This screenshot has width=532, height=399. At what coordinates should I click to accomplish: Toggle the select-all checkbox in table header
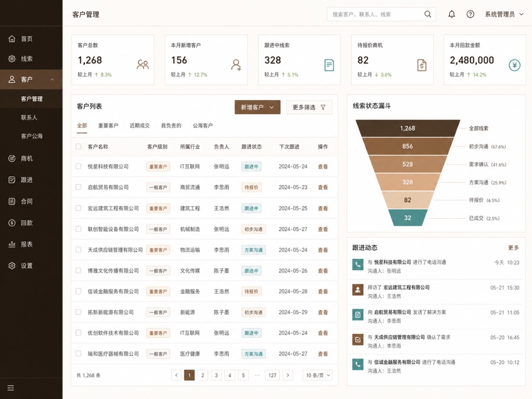(79, 147)
